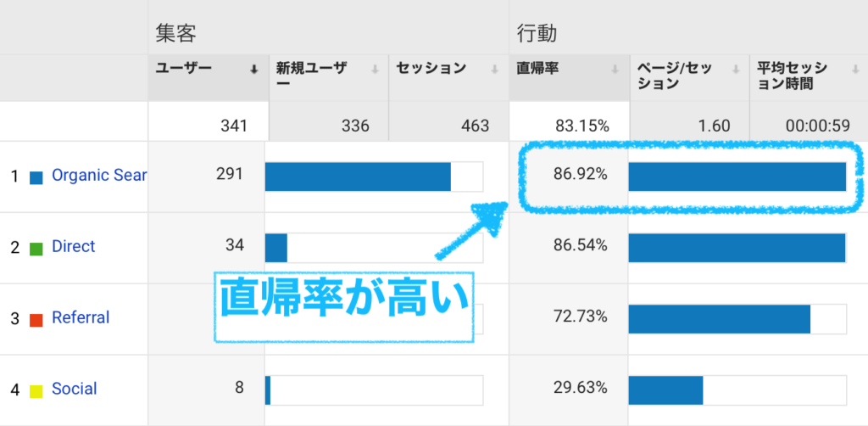Viewport: 868px width, 426px height.
Task: Open the Organic Search channel link
Action: tap(99, 176)
